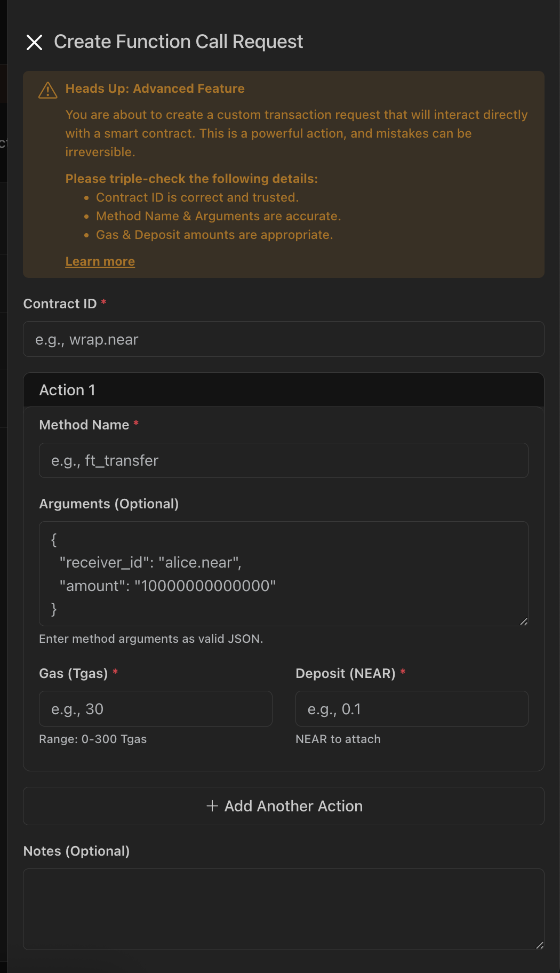560x973 pixels.
Task: Close the Create Function Call Request dialog
Action: point(35,42)
